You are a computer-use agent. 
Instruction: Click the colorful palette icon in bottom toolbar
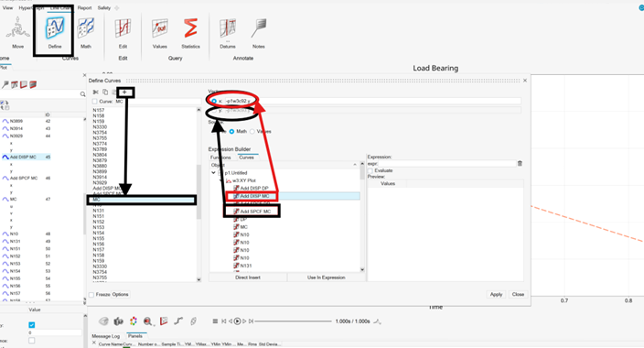click(x=133, y=321)
